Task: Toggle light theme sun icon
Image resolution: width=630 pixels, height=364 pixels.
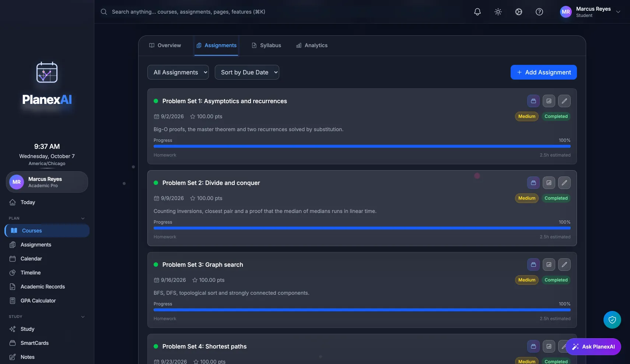Action: [x=498, y=12]
